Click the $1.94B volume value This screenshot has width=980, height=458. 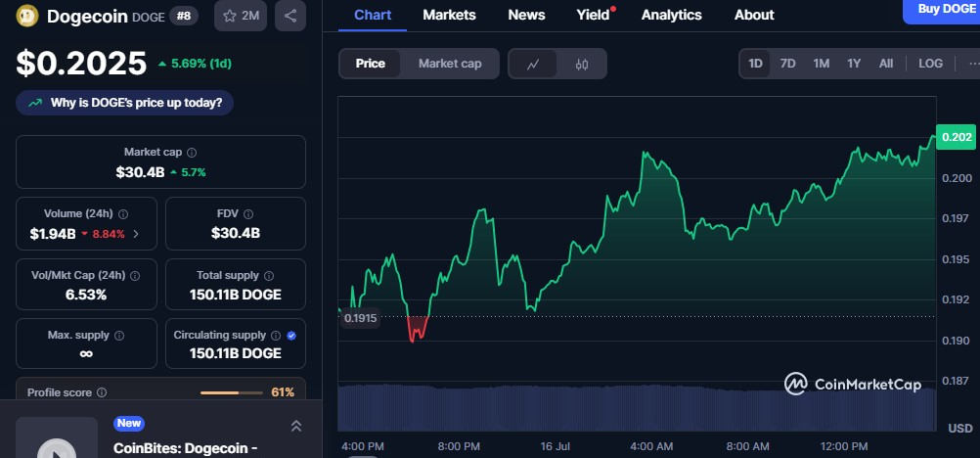click(x=53, y=234)
